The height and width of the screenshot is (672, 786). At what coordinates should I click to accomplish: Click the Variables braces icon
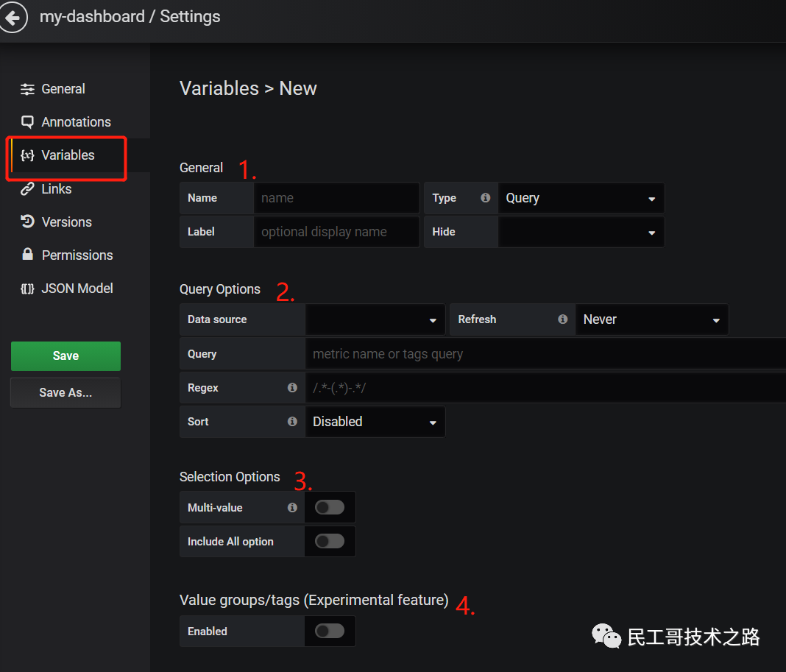pyautogui.click(x=27, y=155)
